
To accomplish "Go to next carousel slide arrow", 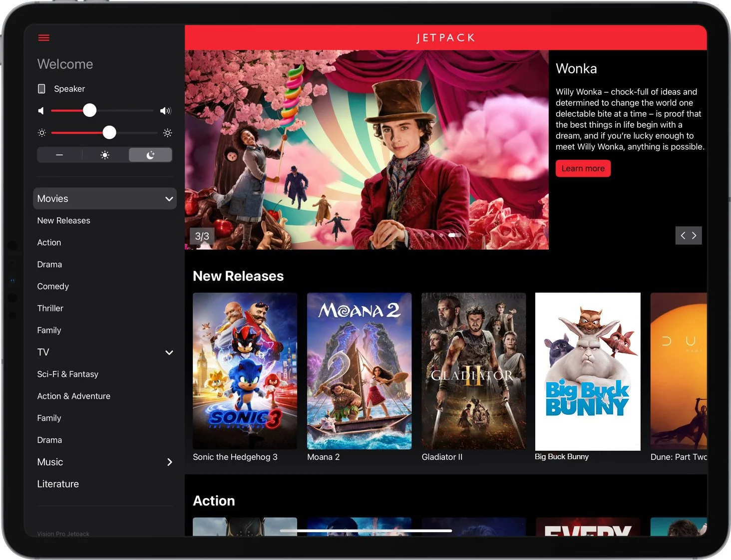I will point(695,236).
